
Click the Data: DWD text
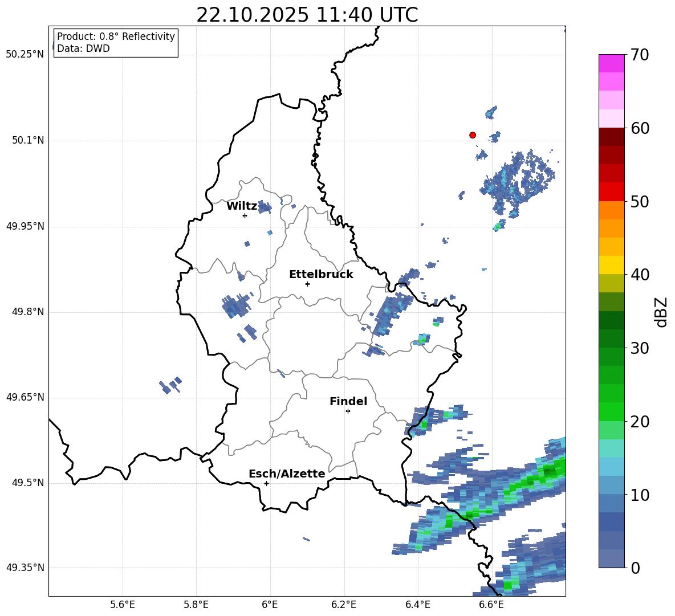[83, 48]
